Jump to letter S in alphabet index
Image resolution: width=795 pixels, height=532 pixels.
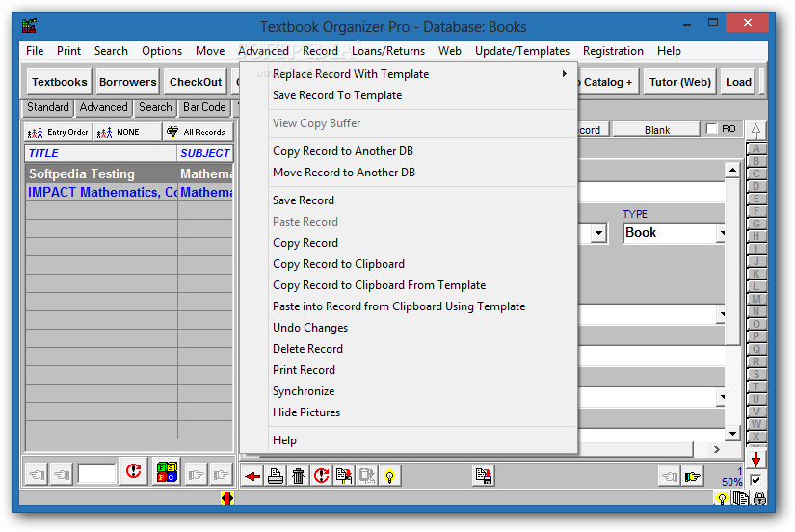coord(755,374)
